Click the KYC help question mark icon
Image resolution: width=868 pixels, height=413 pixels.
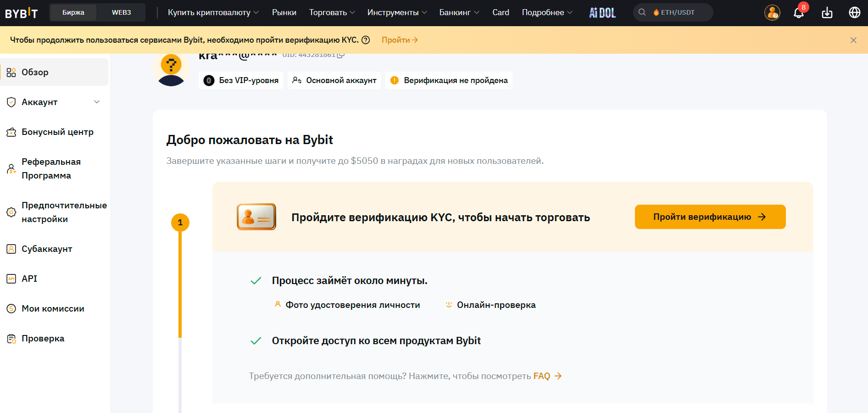click(366, 40)
